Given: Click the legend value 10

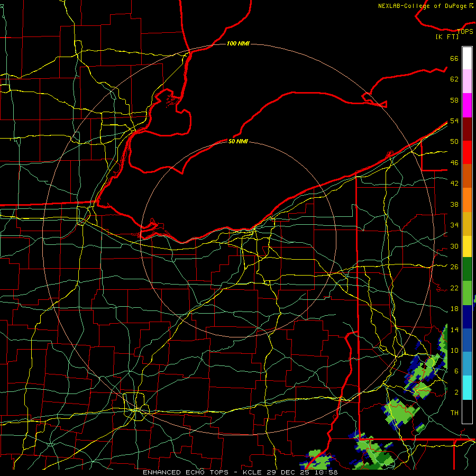Looking at the screenshot, I should [454, 350].
